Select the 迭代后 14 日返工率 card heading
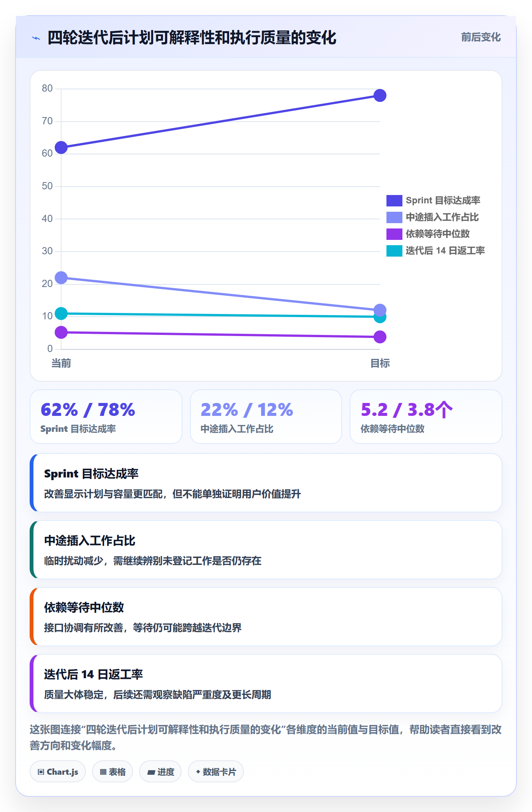 click(x=93, y=674)
